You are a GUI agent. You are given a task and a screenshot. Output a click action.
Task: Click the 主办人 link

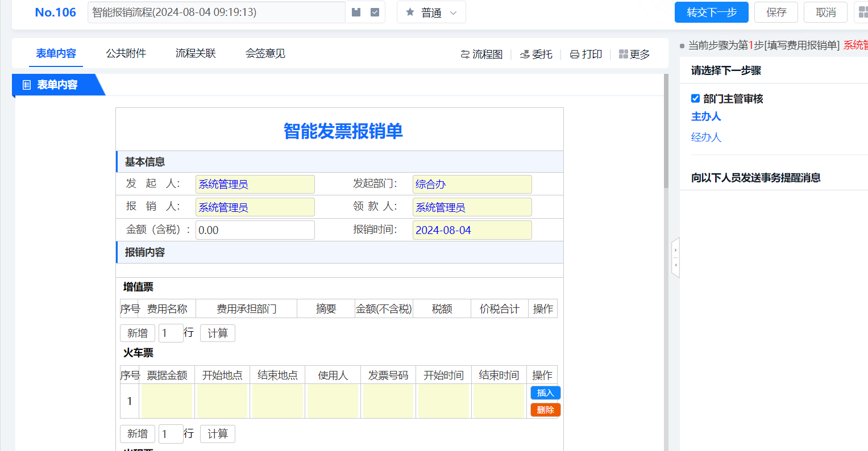[x=705, y=116]
